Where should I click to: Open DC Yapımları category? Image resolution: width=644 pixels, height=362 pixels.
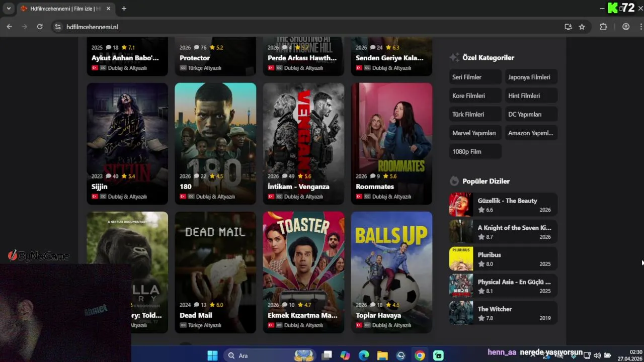(x=531, y=114)
